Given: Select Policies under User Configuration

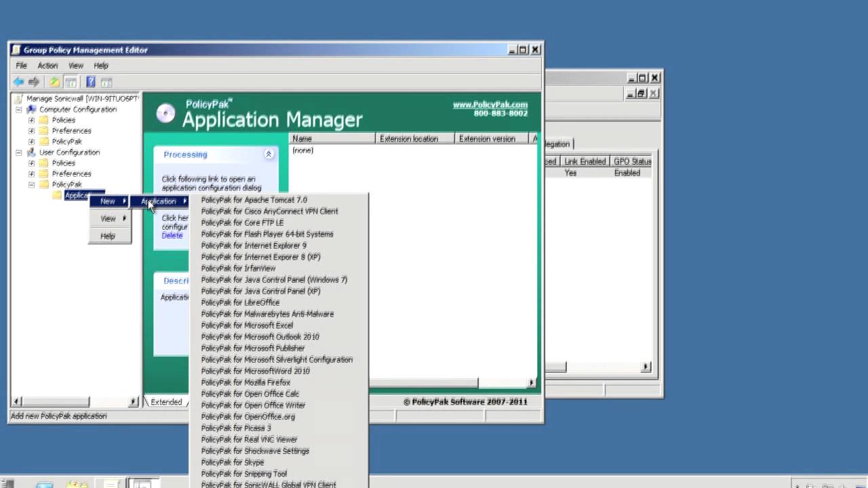Looking at the screenshot, I should [x=63, y=163].
